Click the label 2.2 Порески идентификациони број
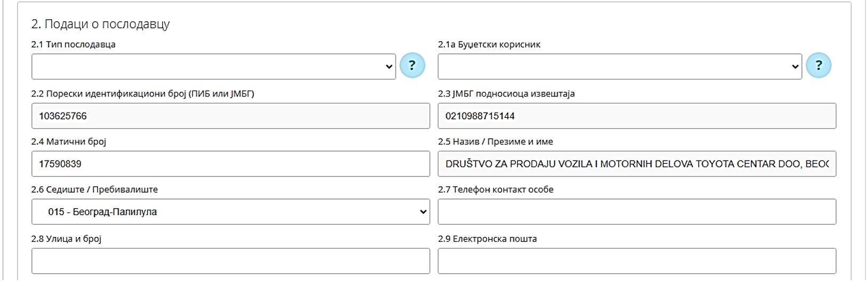 tap(142, 94)
